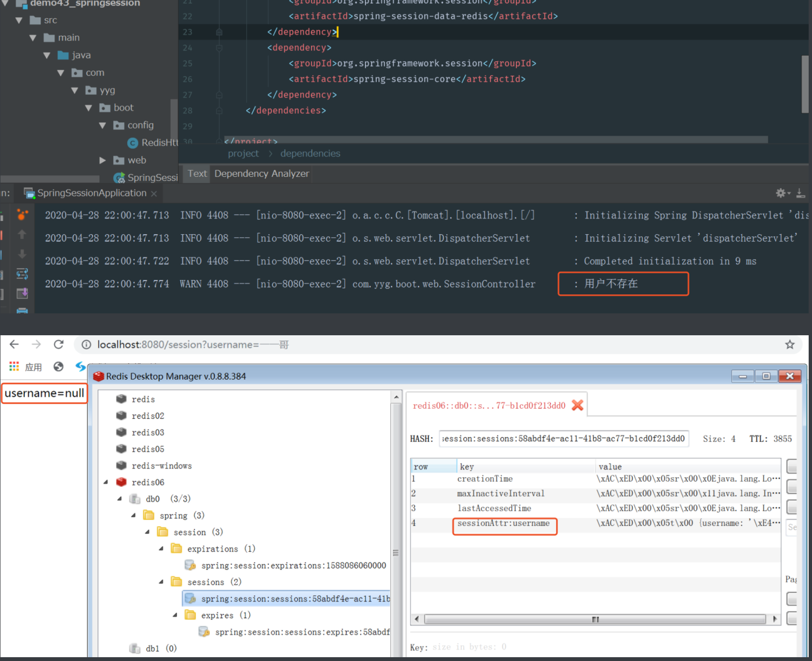The image size is (812, 661).
Task: Toggle soft-wrap icon in console
Action: pos(22,274)
